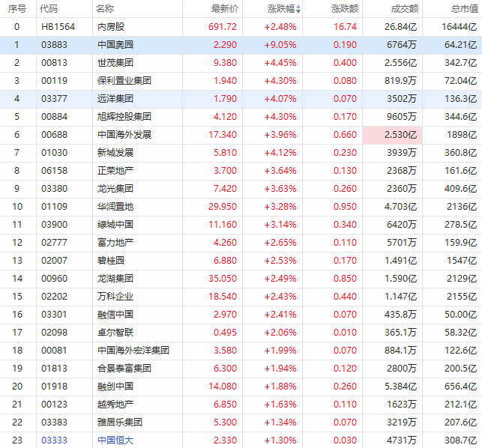This screenshot has height=448, width=482.
Task: Click 卓尔智联 stock name
Action: 115,333
